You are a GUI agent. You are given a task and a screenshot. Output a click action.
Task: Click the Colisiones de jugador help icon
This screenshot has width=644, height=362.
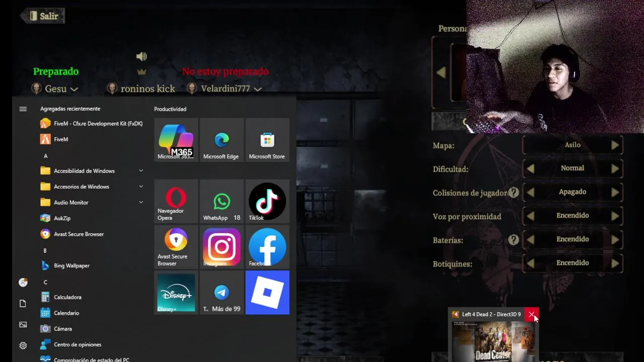coord(513,192)
